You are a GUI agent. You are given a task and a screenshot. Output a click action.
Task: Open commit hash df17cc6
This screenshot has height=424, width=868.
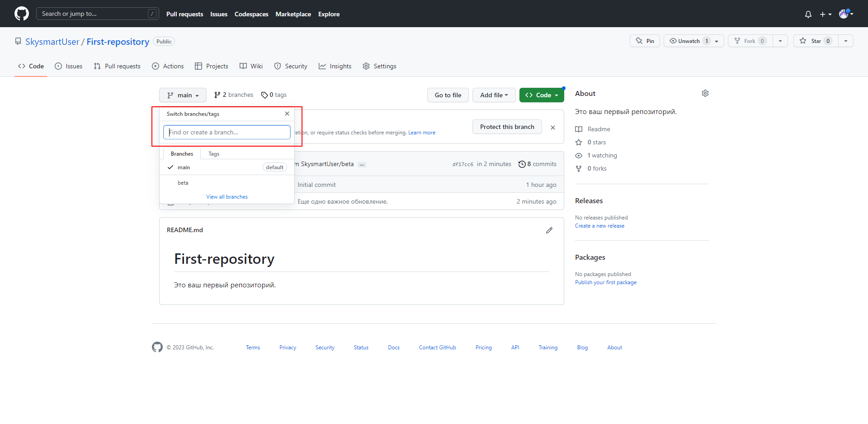pos(462,164)
